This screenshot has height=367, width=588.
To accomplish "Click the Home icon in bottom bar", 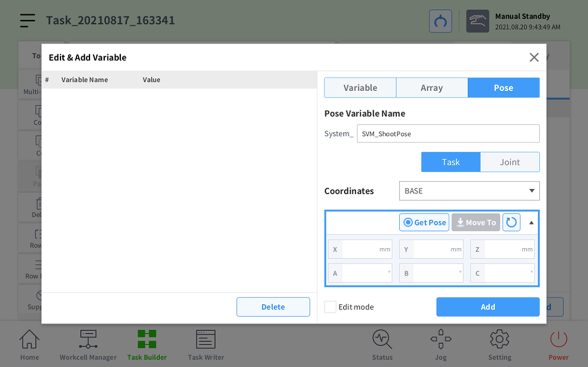I will tap(30, 345).
